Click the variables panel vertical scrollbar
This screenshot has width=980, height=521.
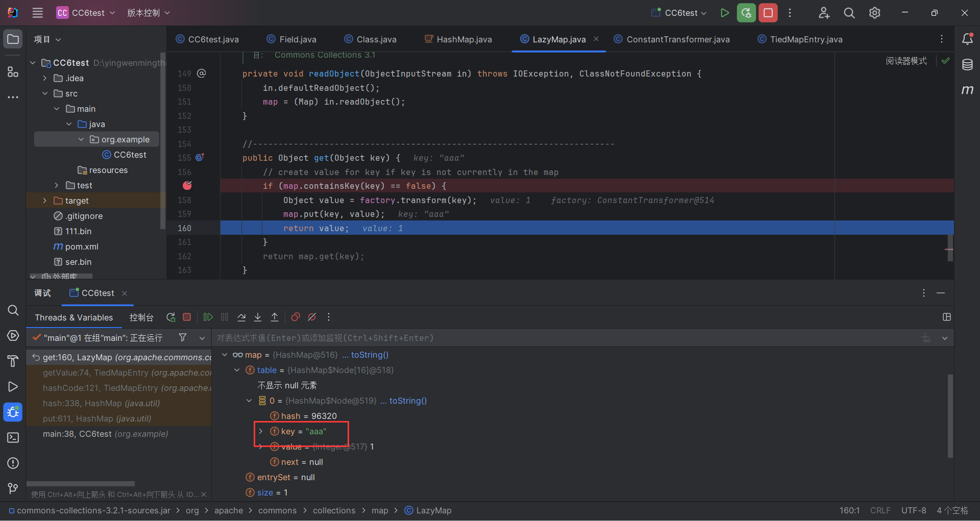tap(950, 416)
